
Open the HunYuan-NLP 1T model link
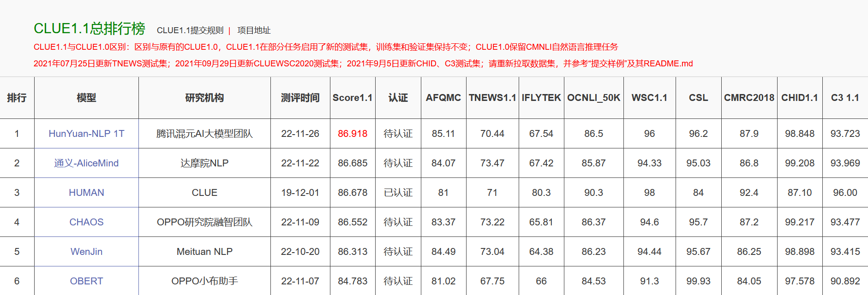[x=86, y=134]
